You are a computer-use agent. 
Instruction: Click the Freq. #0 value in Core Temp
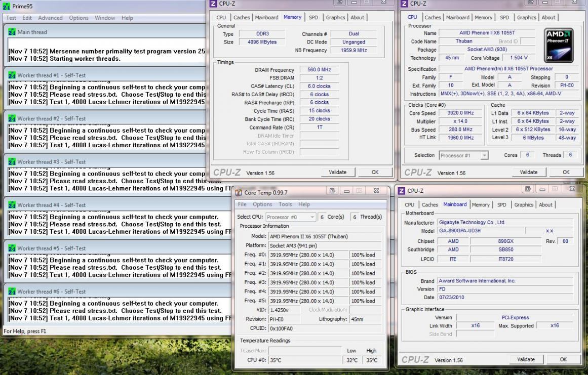pos(308,255)
